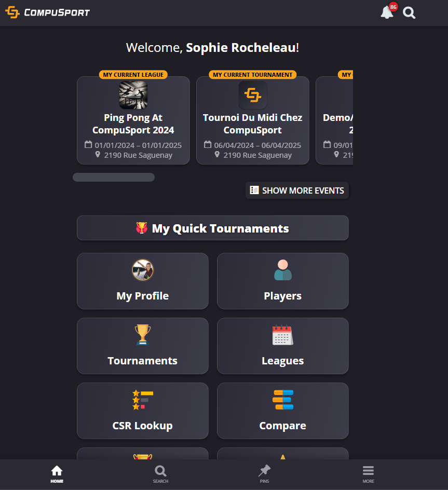Open the Tournaments tile label
The height and width of the screenshot is (490, 448).
(143, 361)
